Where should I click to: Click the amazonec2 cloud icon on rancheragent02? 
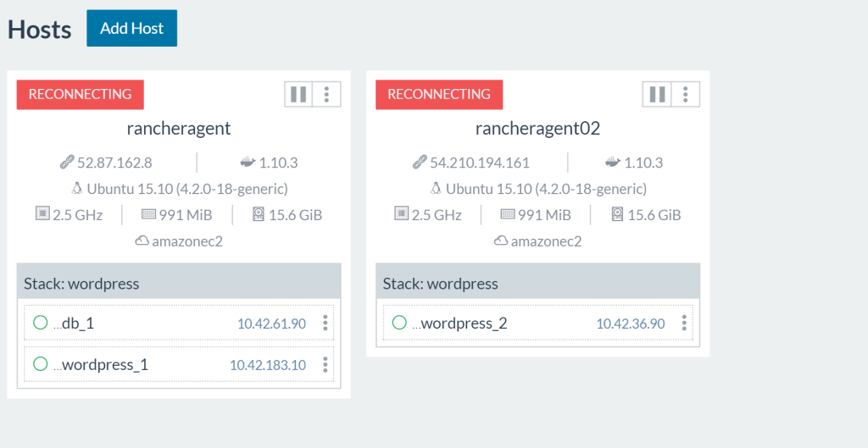coord(501,241)
